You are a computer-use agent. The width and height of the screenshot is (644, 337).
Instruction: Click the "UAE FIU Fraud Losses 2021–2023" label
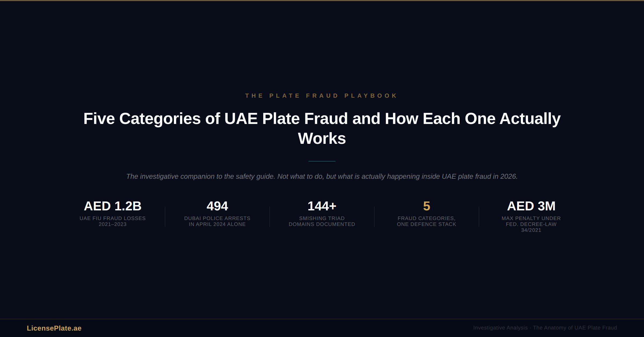(112, 221)
